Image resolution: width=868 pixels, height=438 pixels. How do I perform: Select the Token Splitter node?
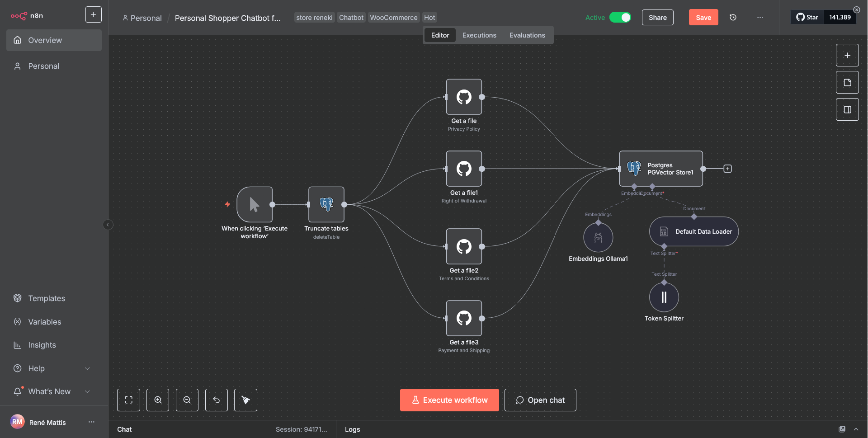[x=664, y=297]
